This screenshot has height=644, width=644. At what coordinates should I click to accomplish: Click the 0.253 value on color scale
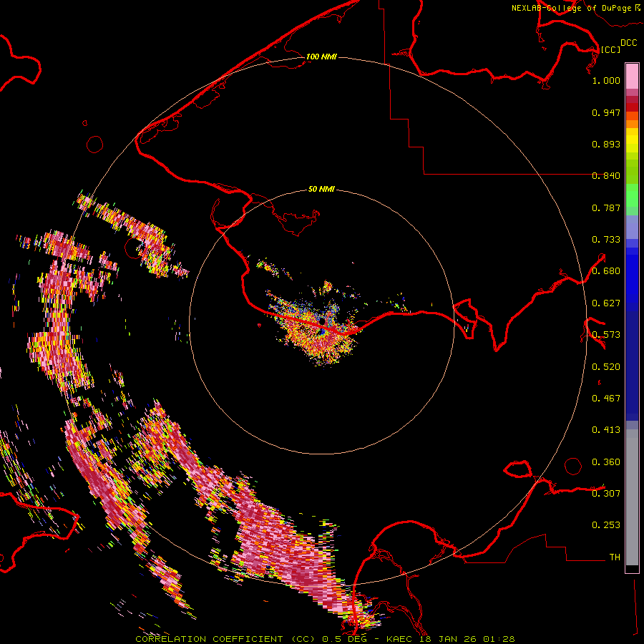(x=606, y=525)
